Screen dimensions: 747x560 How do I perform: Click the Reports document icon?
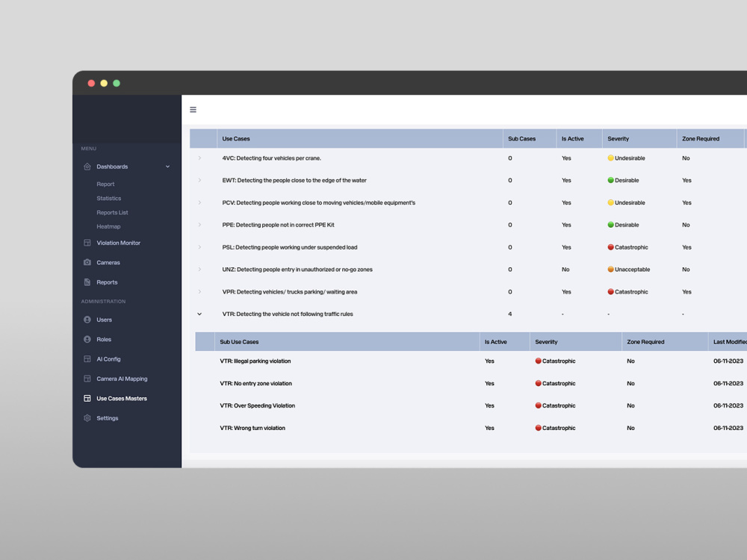(x=87, y=282)
